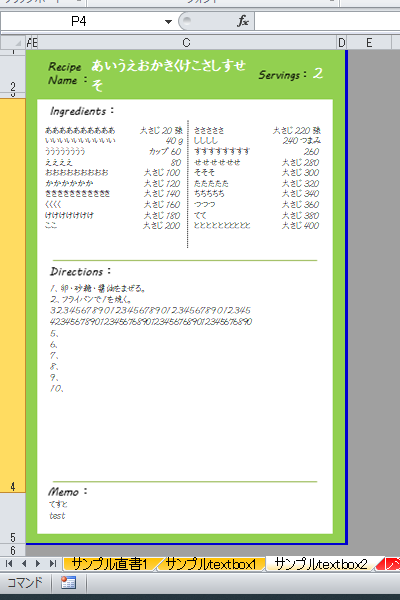The height and width of the screenshot is (600, 400).
Task: Select column E header
Action: pyautogui.click(x=369, y=42)
